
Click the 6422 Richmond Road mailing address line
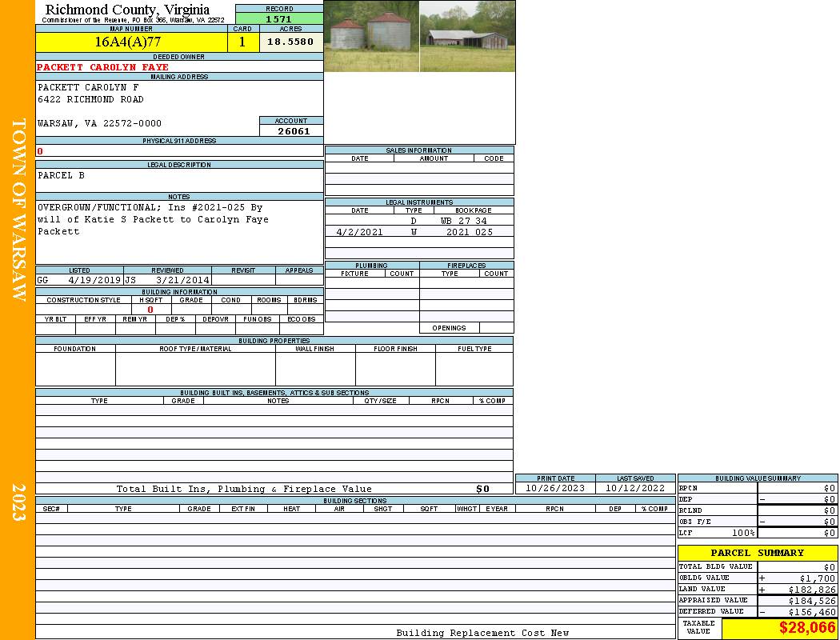90,99
